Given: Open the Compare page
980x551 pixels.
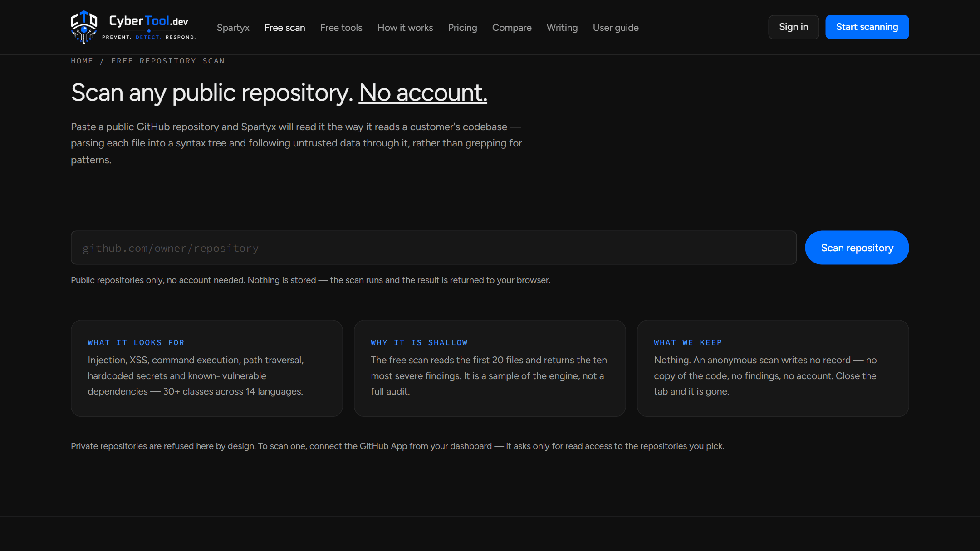Looking at the screenshot, I should [512, 28].
